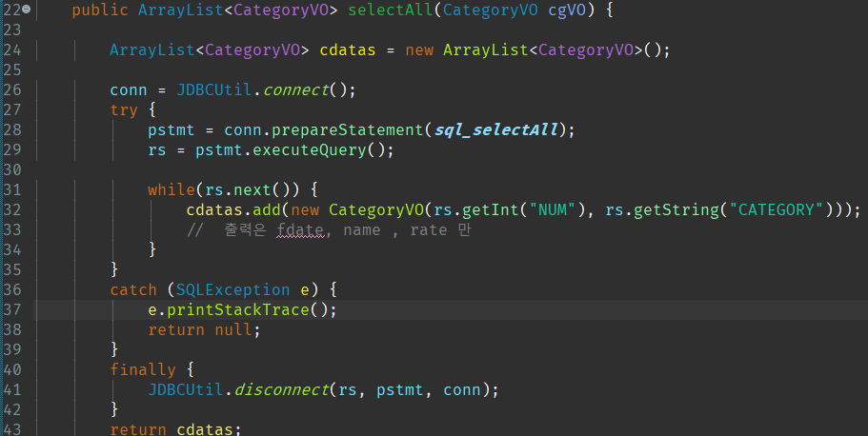The height and width of the screenshot is (436, 868).
Task: Click the "CATEGORY" string literal
Action: (777, 209)
